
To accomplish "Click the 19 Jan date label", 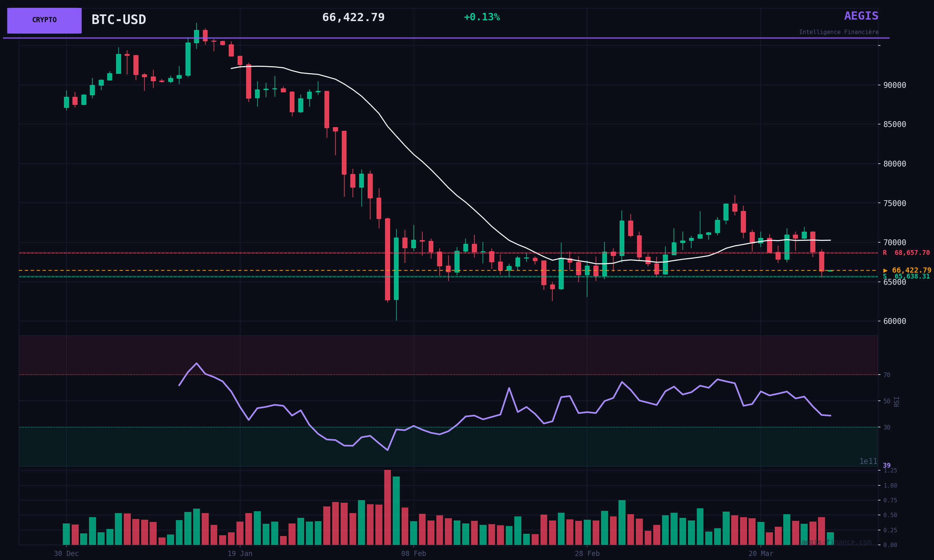I will coord(240,554).
